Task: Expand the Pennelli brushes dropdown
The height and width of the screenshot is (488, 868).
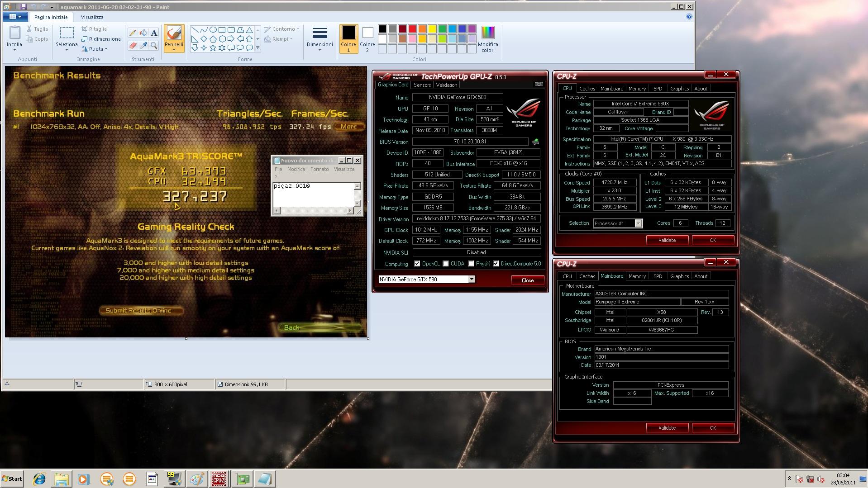Action: click(x=174, y=50)
